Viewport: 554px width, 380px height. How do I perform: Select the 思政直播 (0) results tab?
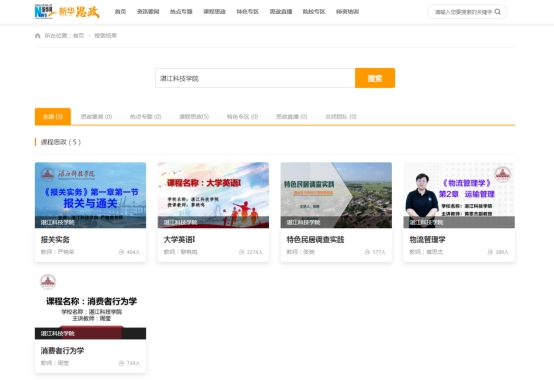(x=291, y=117)
